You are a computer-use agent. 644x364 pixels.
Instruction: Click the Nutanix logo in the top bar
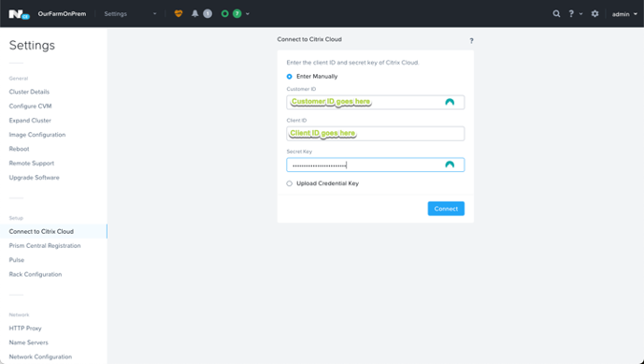19,14
